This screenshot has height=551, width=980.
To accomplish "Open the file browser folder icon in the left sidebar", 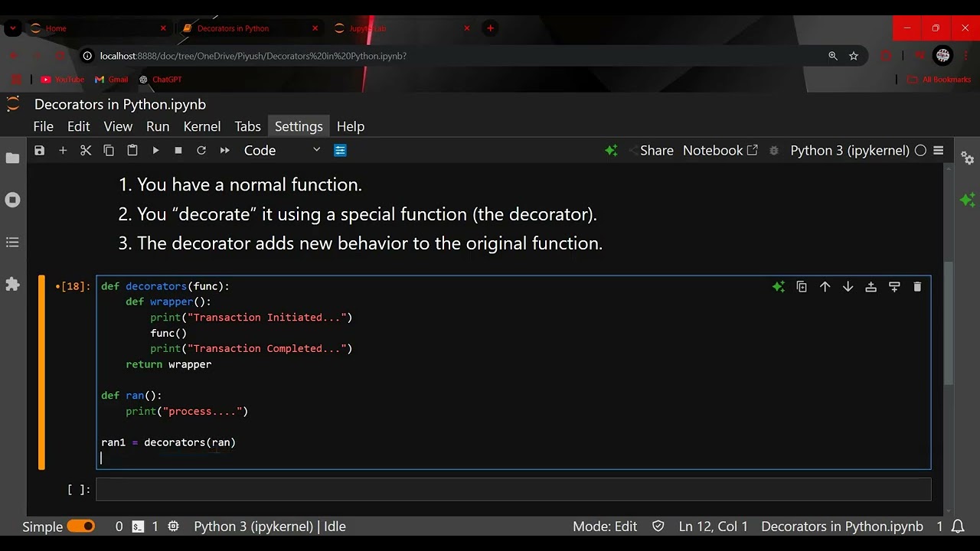I will point(12,158).
